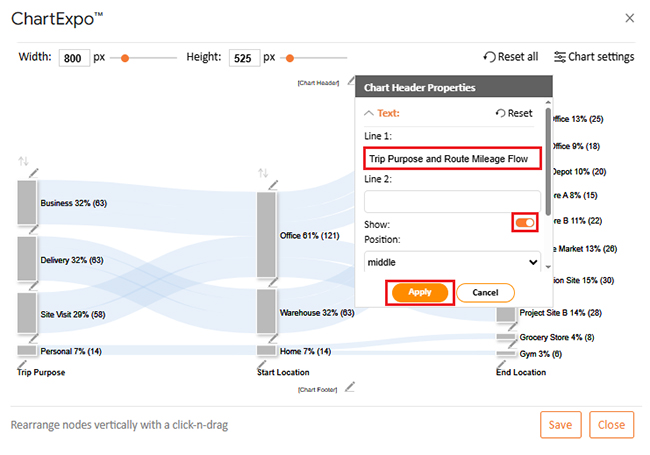The height and width of the screenshot is (455, 650).
Task: Click Reset all
Action: [x=511, y=57]
